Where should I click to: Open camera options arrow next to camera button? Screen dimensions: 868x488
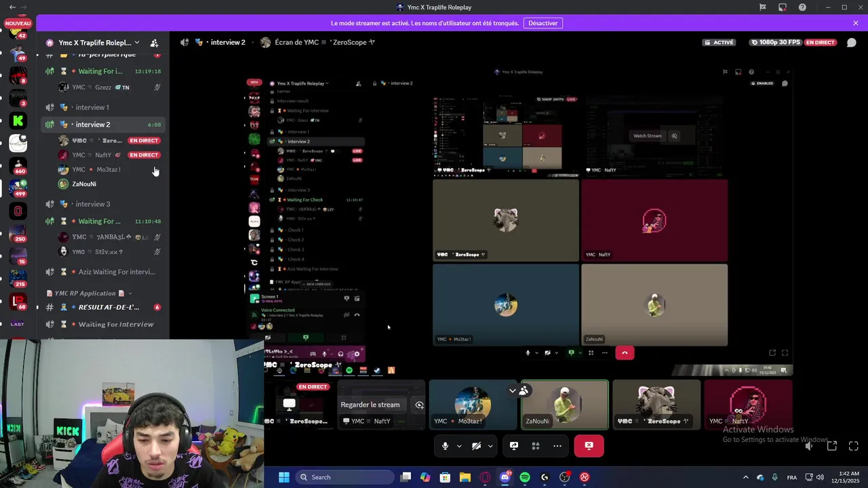pyautogui.click(x=490, y=446)
